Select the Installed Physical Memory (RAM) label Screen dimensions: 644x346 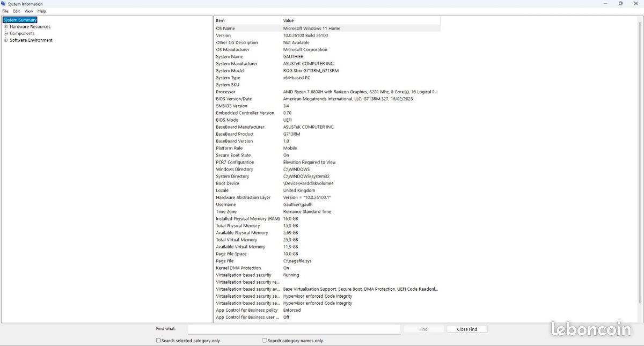[248, 218]
